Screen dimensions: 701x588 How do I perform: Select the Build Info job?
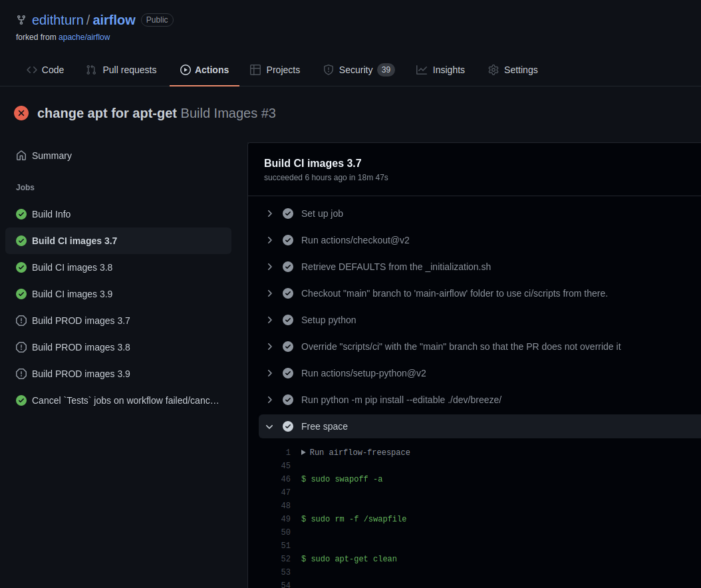point(118,214)
